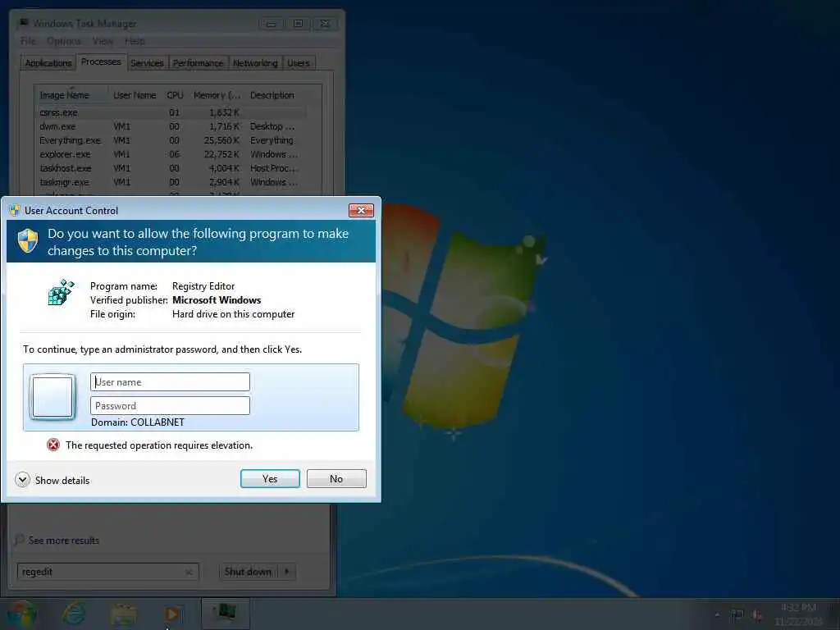Open Options menu in Task Manager

64,41
